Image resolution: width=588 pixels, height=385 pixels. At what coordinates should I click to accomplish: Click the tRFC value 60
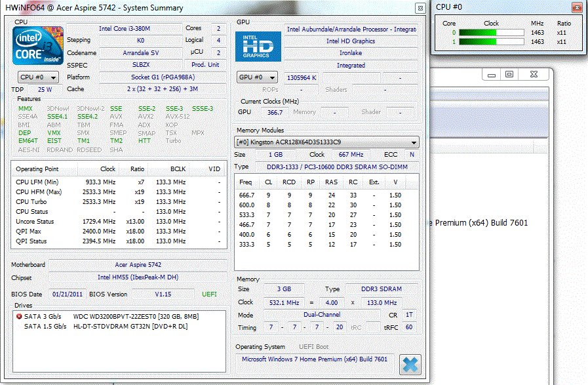[x=409, y=327]
